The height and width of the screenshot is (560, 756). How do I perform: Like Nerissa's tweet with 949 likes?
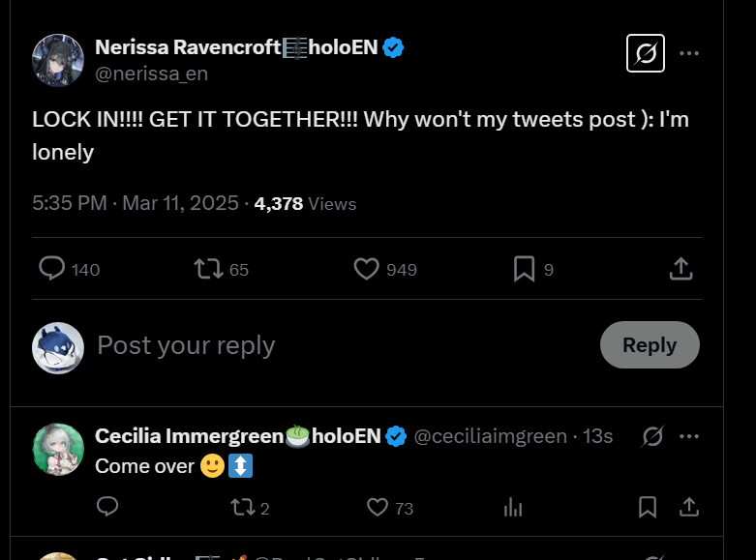coord(366,268)
